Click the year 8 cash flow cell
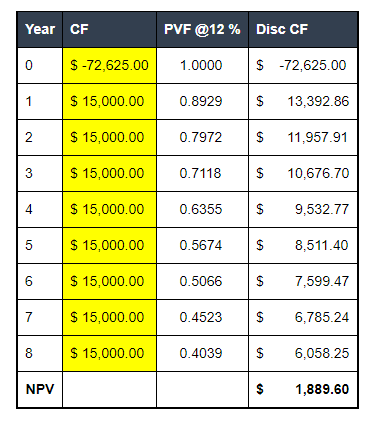The width and height of the screenshot is (381, 425). pyautogui.click(x=109, y=353)
